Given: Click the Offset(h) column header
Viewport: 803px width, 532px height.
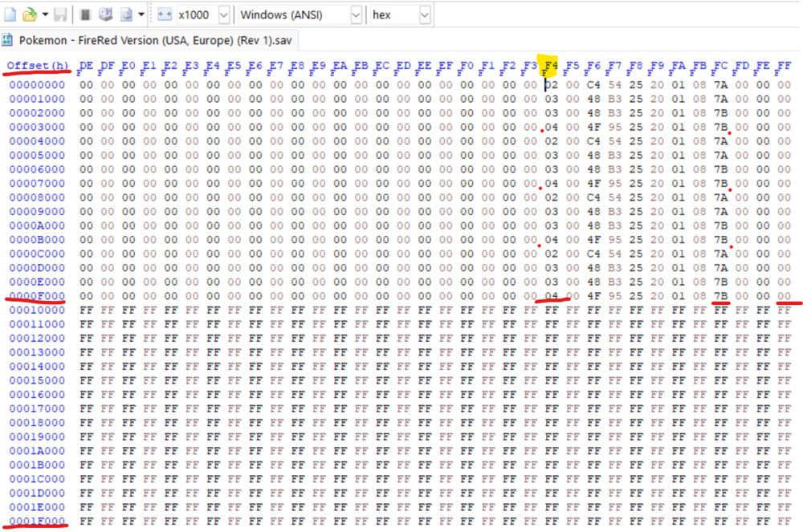Looking at the screenshot, I should [38, 65].
